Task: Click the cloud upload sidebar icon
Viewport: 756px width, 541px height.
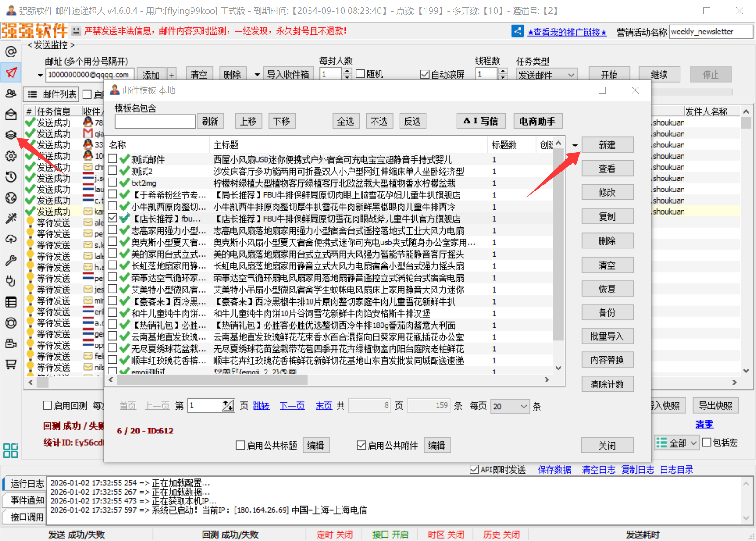Action: [x=11, y=239]
